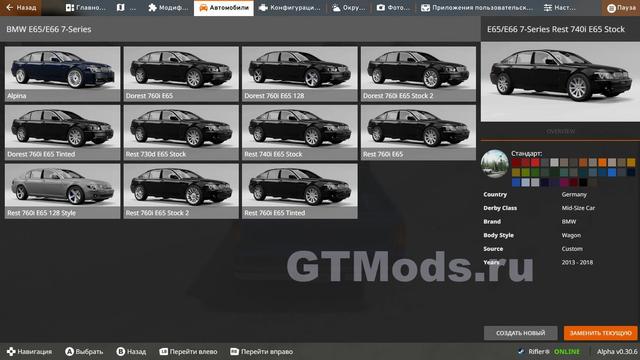Open Приложения пользовательского interface tab
This screenshot has width=640, height=360.
pos(477,8)
